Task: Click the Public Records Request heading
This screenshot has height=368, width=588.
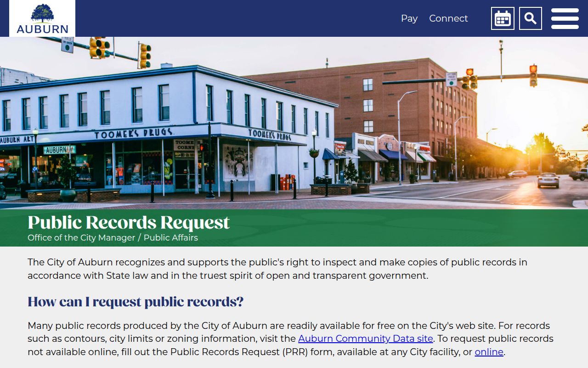Action: [129, 223]
